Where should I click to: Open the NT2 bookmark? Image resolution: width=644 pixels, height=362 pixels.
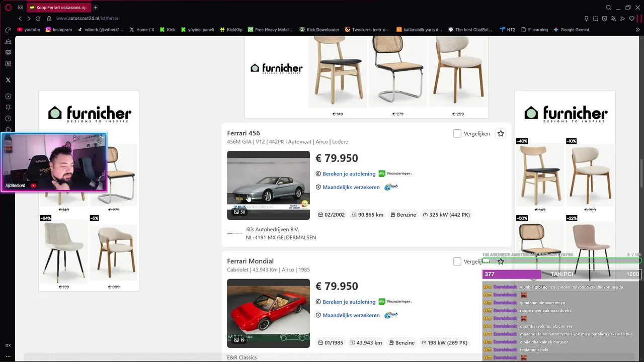[507, 30]
